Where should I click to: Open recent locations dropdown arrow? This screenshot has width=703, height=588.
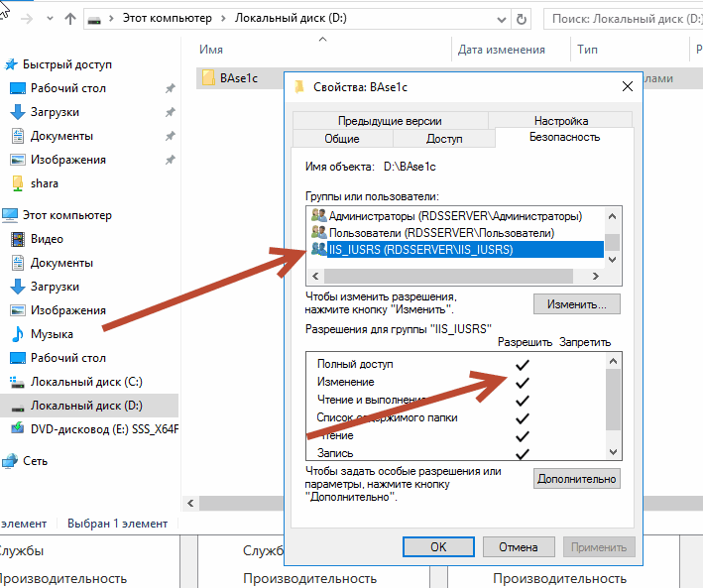click(x=50, y=18)
